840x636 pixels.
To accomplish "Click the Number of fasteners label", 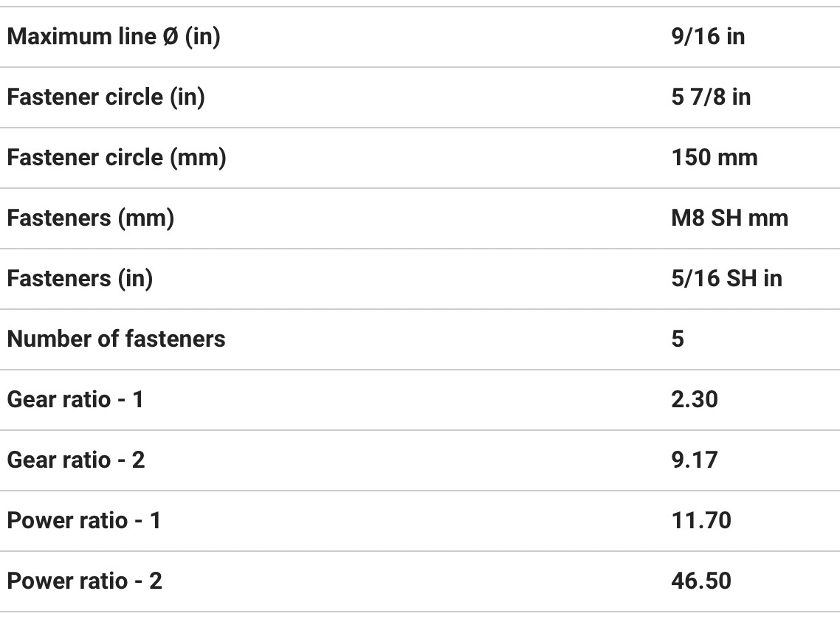I will (116, 339).
